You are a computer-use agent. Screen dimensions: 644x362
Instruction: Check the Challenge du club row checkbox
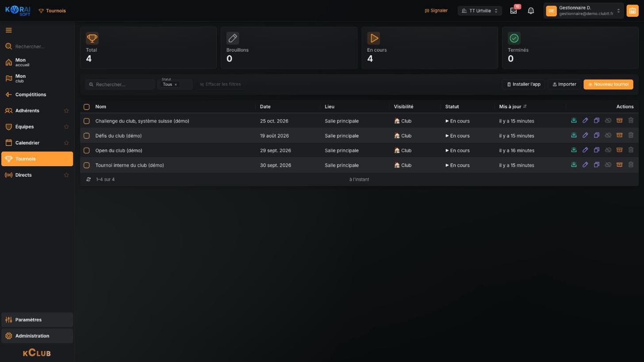[x=87, y=121]
